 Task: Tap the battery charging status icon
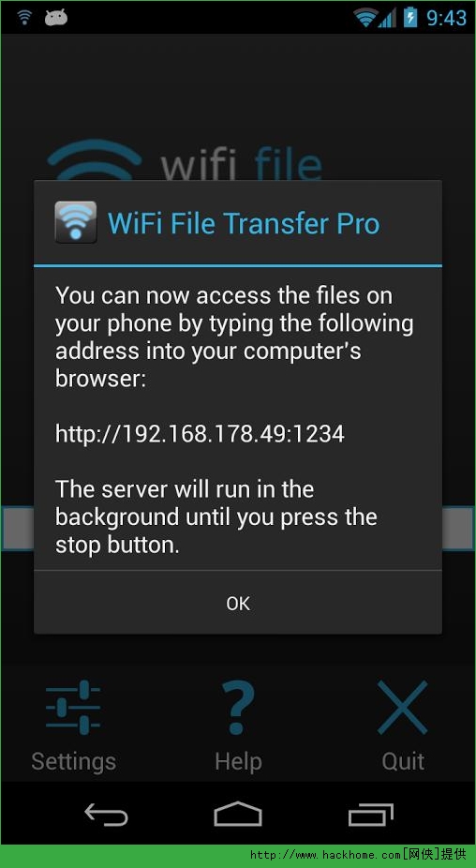pyautogui.click(x=410, y=17)
